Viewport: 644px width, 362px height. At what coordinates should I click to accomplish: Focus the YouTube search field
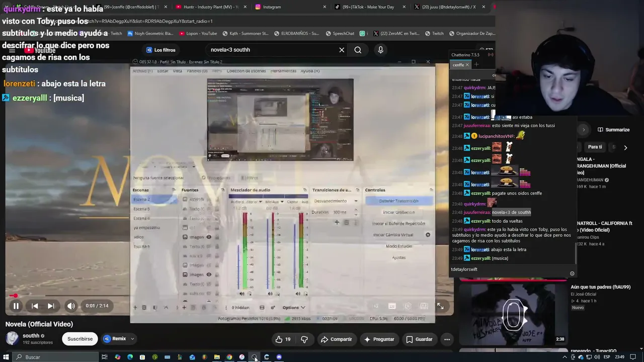[x=272, y=50]
